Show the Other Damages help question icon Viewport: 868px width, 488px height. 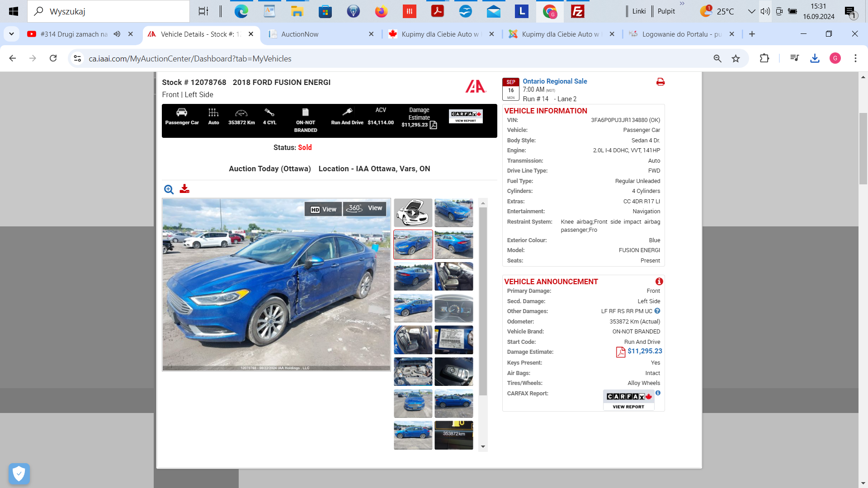point(657,311)
